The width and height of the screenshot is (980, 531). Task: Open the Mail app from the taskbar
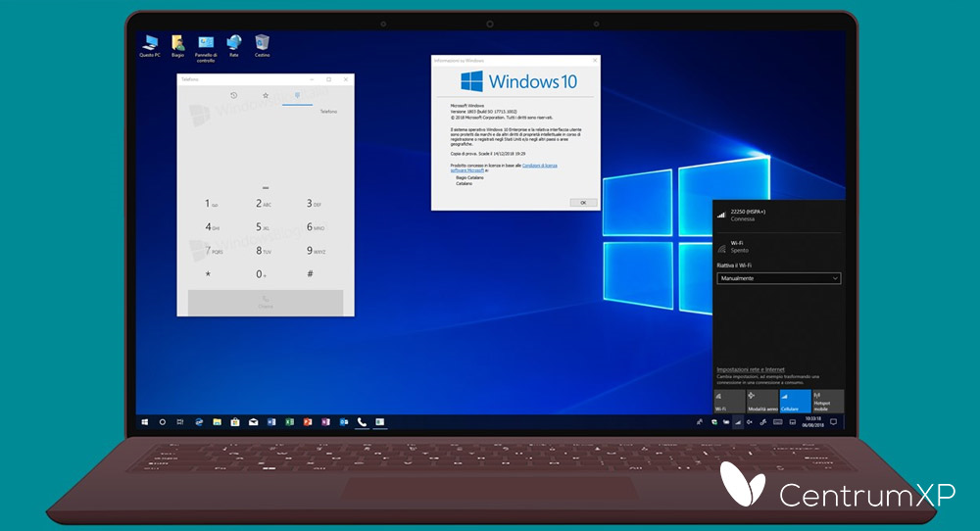[253, 422]
